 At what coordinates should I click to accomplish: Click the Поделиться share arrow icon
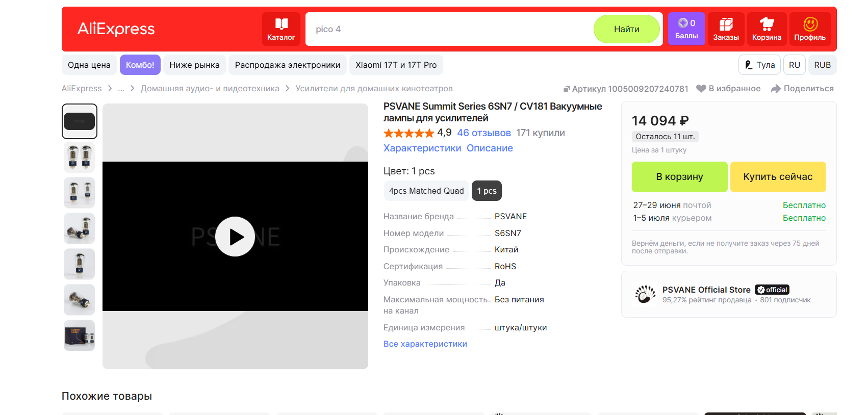pos(776,89)
